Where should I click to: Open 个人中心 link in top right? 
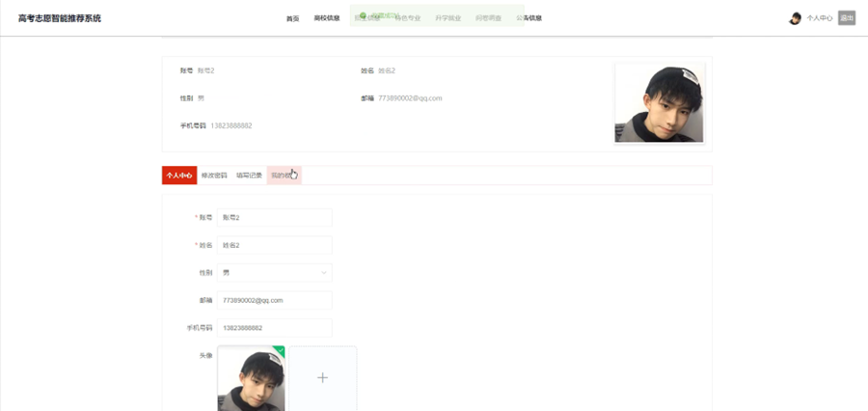(x=819, y=18)
